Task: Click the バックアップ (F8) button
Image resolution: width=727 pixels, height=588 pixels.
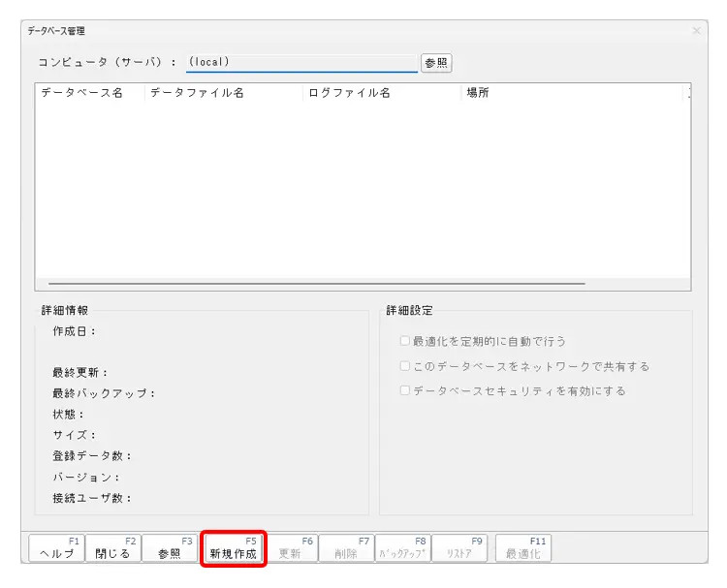Action: [402, 548]
